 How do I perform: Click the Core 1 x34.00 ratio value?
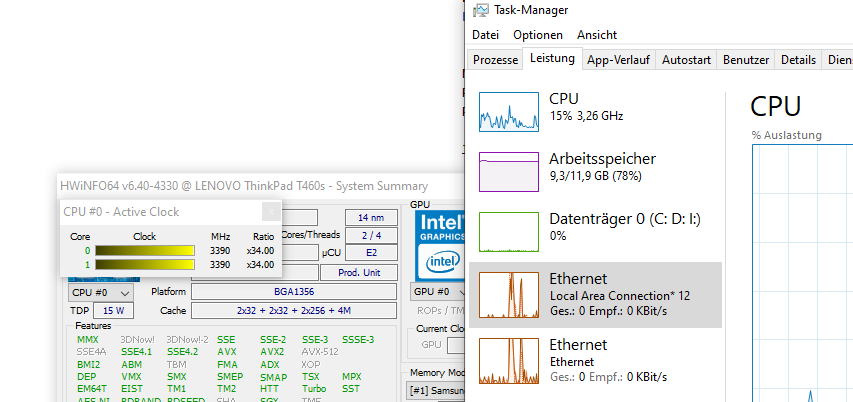[260, 264]
